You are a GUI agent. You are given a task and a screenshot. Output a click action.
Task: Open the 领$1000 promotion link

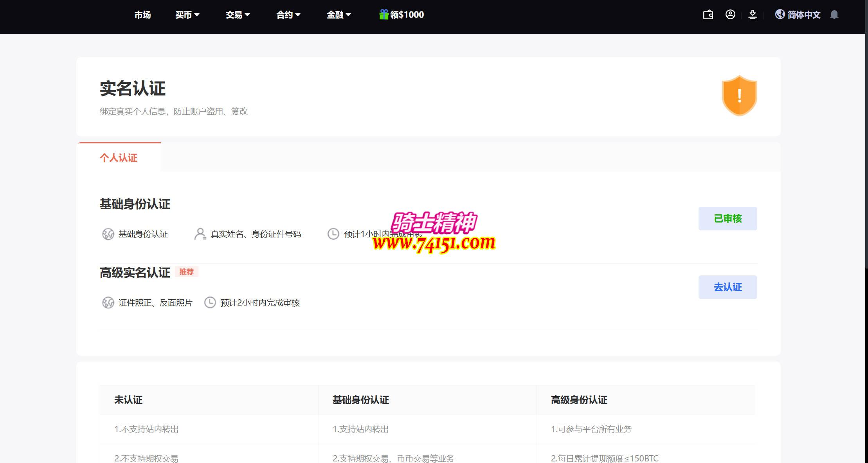coord(407,15)
